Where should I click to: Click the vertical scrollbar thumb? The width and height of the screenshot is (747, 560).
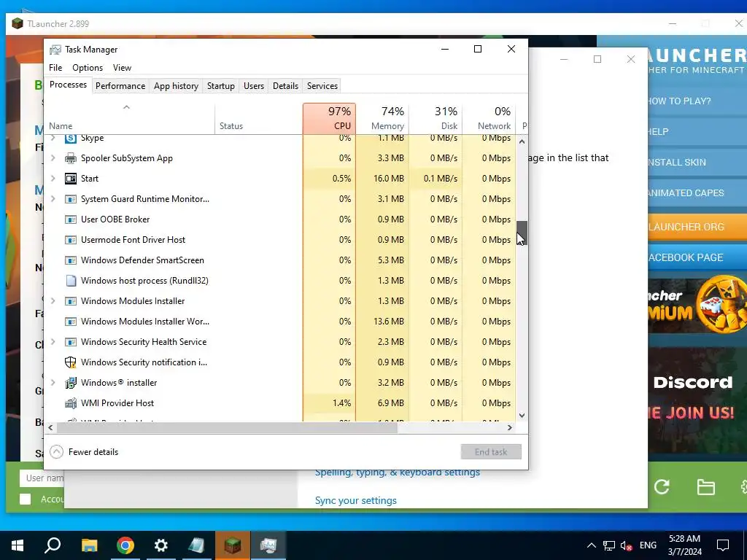pos(522,233)
